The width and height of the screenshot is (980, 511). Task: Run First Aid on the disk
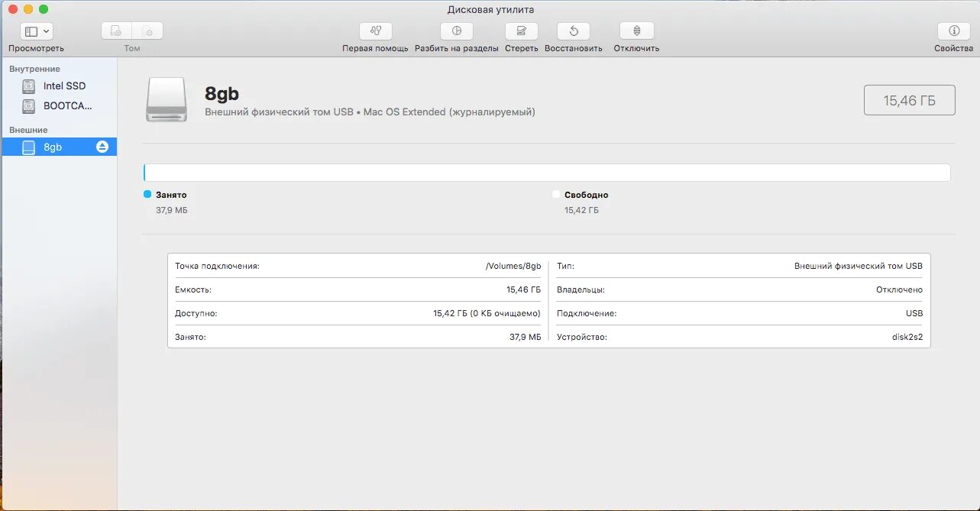375,31
